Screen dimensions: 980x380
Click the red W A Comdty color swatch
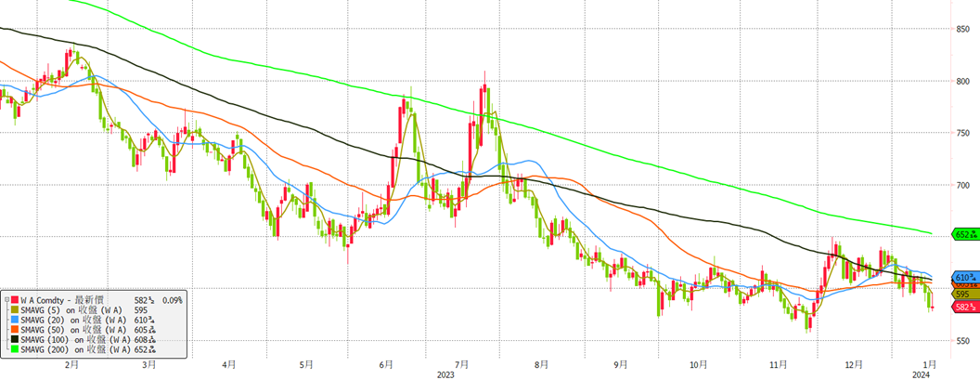pos(14,301)
